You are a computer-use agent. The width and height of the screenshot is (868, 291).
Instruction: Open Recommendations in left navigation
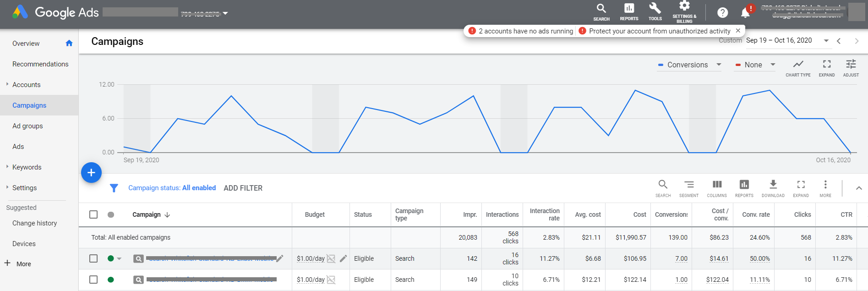click(40, 64)
